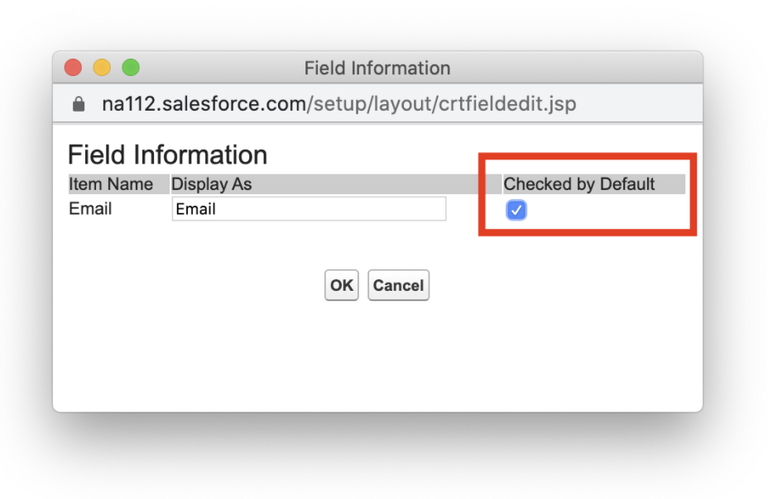The width and height of the screenshot is (768, 499).
Task: Click the lock security icon
Action: 78,104
